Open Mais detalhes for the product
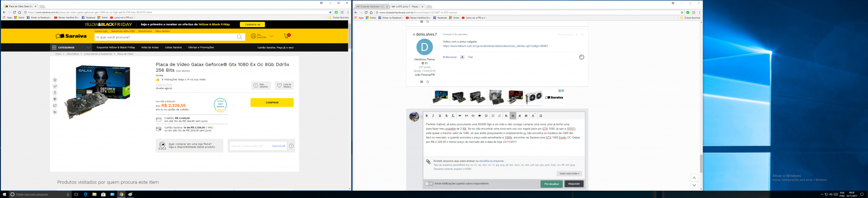The image size is (868, 198). pos(261,86)
